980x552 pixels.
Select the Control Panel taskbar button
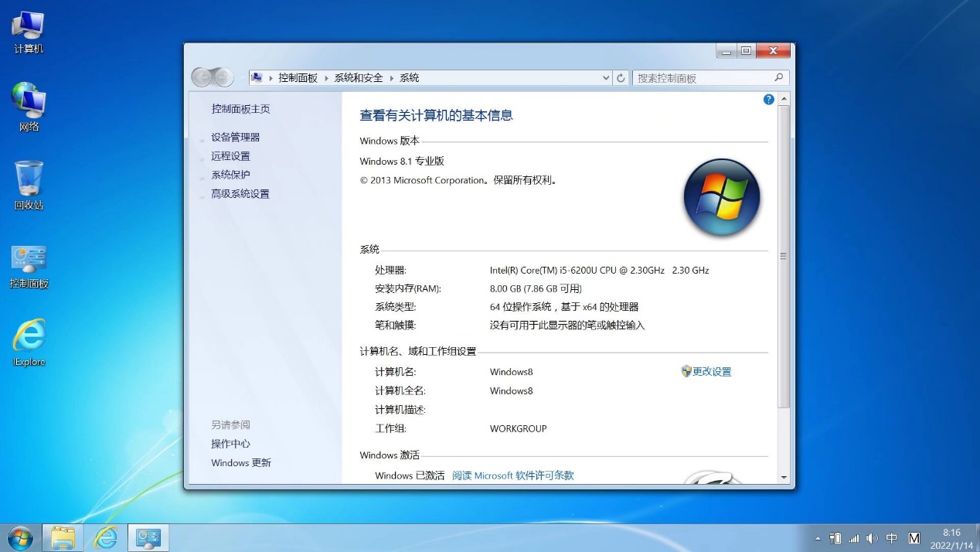pos(148,537)
